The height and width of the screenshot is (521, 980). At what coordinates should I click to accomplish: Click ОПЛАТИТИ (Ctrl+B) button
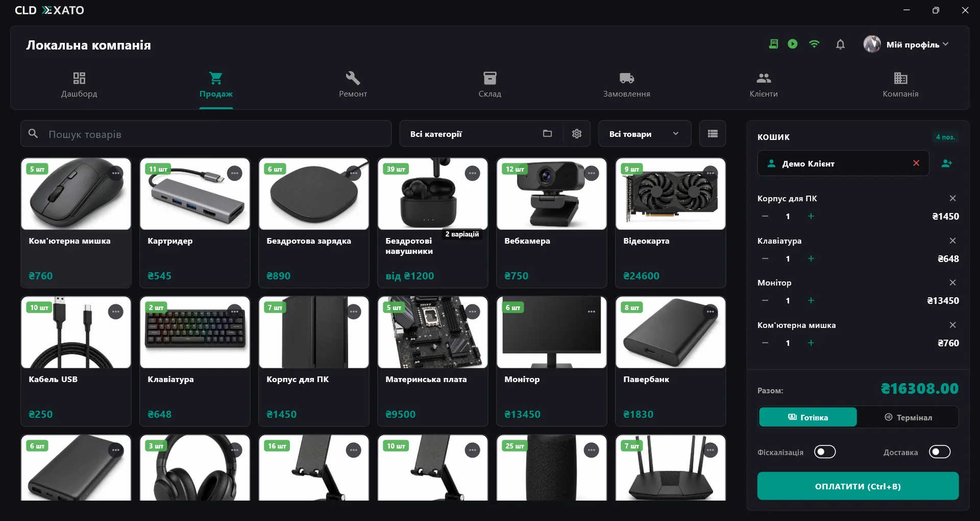(858, 486)
